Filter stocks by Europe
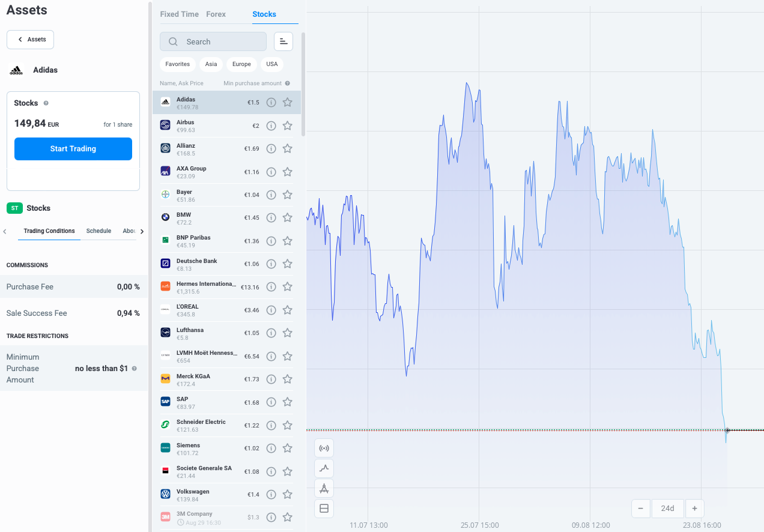 coord(241,64)
